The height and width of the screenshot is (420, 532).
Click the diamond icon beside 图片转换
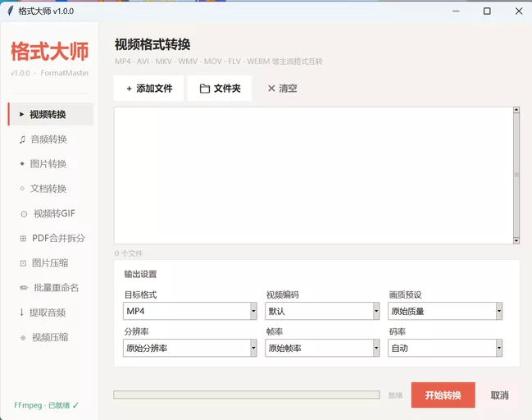click(x=22, y=164)
